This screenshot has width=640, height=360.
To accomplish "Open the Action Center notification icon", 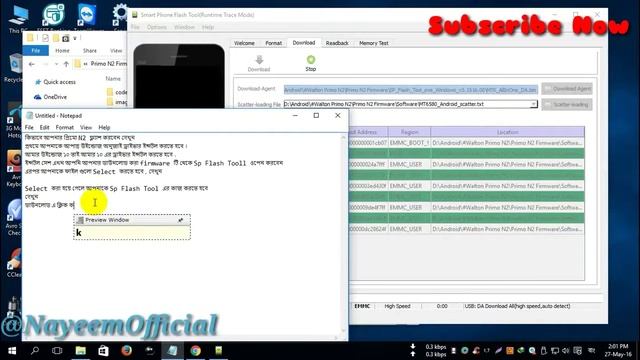I will point(578,351).
